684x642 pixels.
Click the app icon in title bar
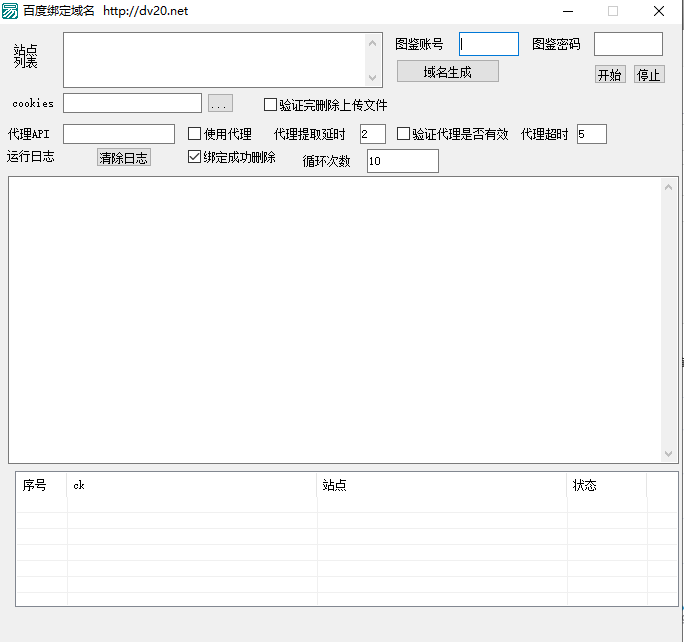10,11
